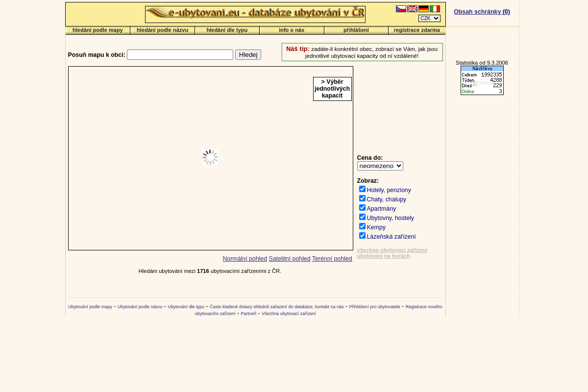Select the German flag language icon
This screenshot has height=392, width=588.
pyautogui.click(x=423, y=9)
